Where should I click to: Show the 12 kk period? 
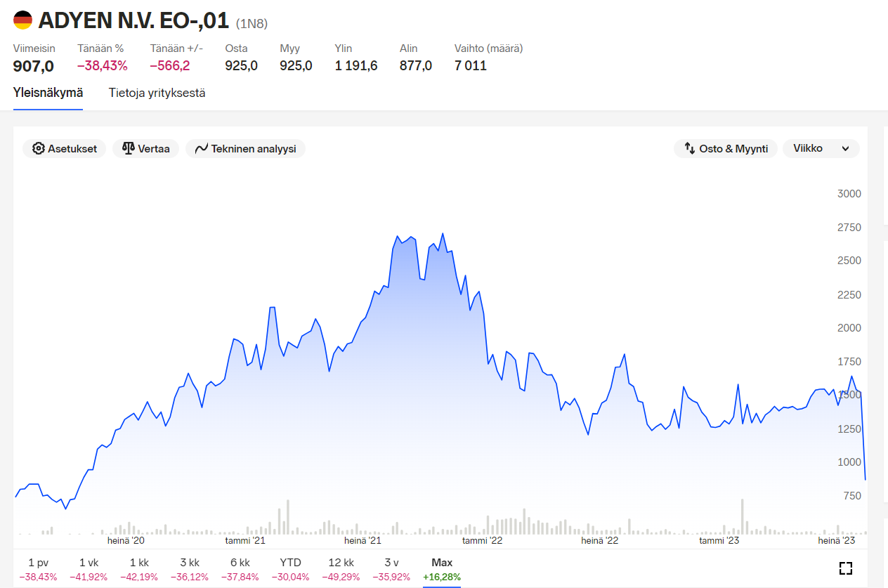click(341, 569)
